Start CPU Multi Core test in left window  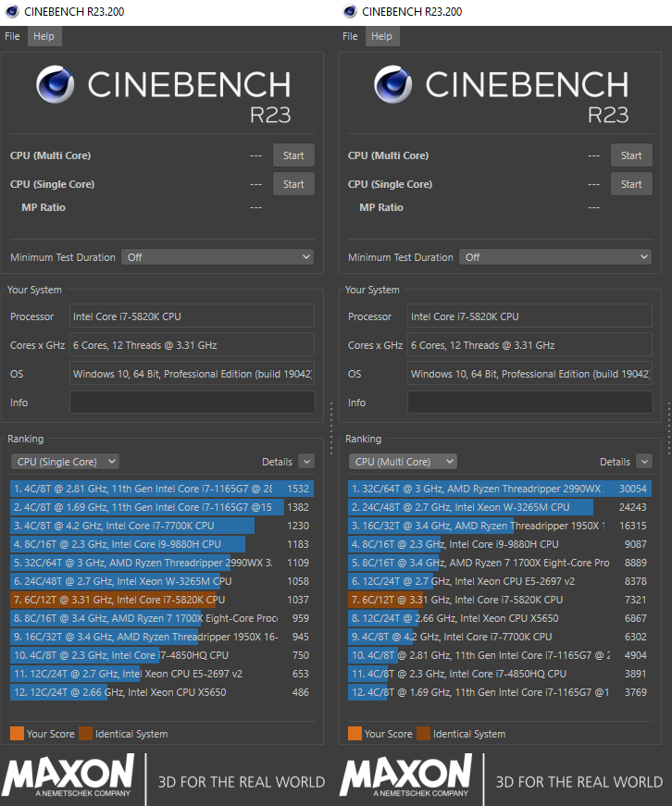[293, 155]
